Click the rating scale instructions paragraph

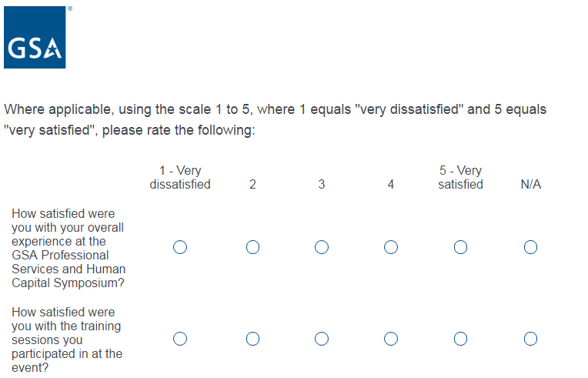[x=275, y=119]
